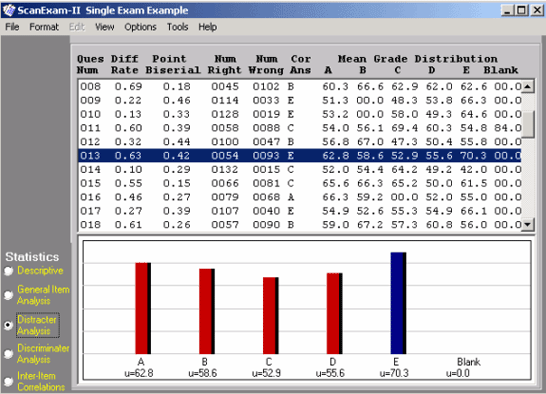Select question row 014
Viewport: 546px width, 394px height.
coord(300,169)
